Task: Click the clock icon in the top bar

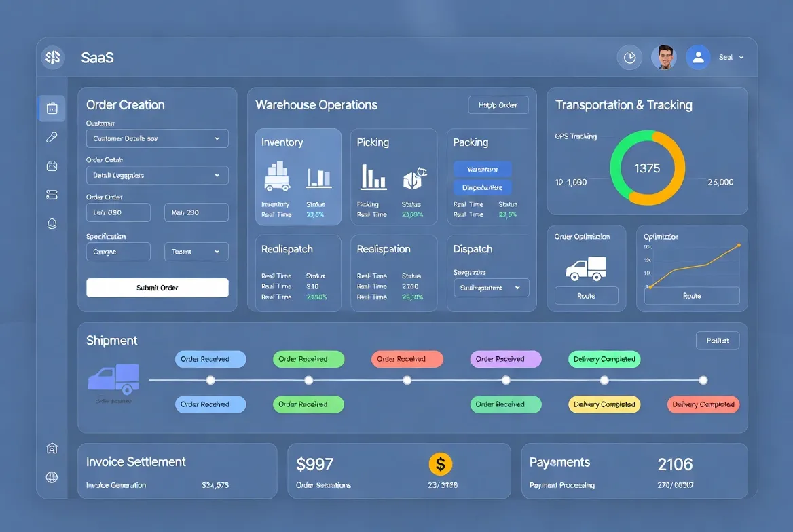Action: (629, 57)
